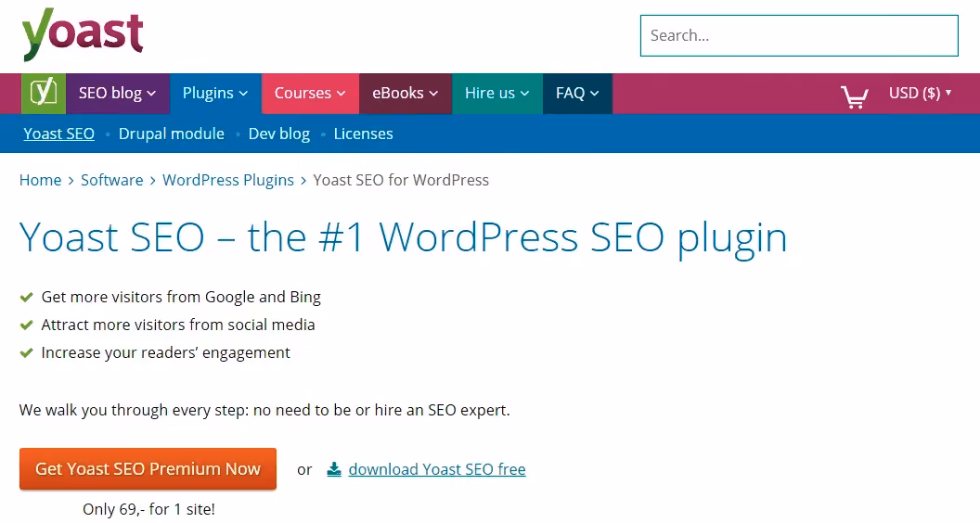This screenshot has height=523, width=980.
Task: Click 'Attract more visitors from social media' text
Action: (x=178, y=325)
